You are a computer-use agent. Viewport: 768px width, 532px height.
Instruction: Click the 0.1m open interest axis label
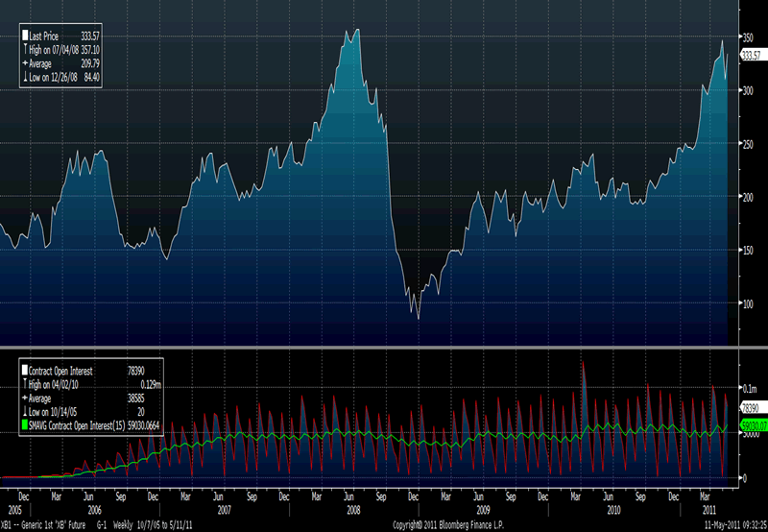point(750,389)
